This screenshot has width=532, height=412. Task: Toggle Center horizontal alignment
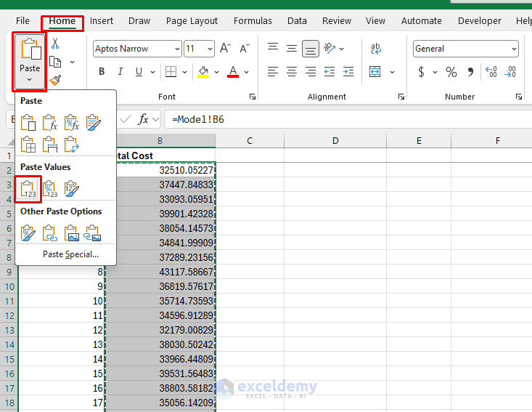292,72
